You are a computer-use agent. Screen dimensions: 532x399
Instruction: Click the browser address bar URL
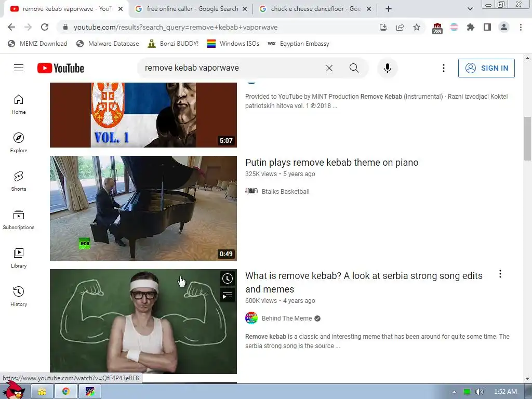click(176, 27)
